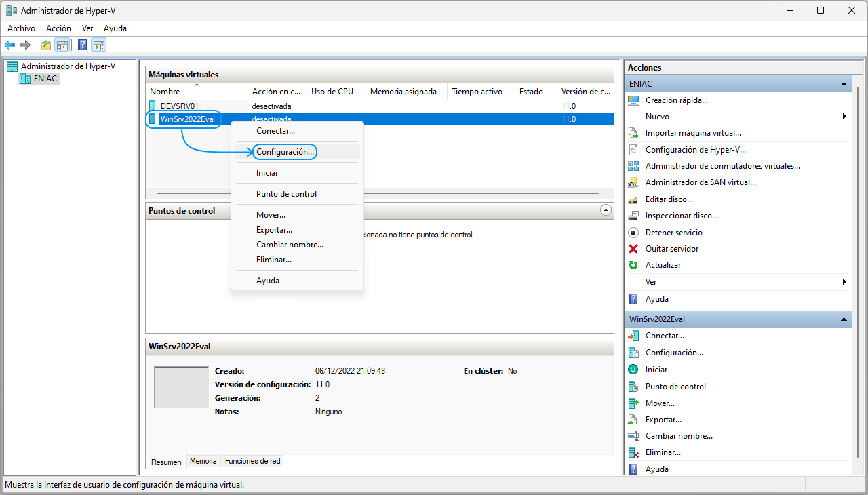
Task: Click the Conectar icon in the Acciones pane
Action: 633,336
